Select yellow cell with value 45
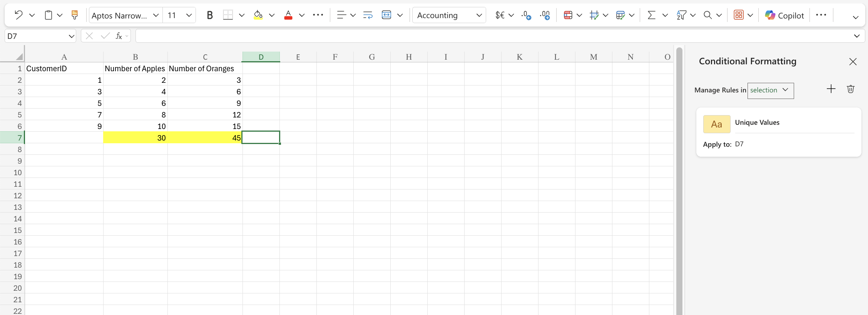The image size is (868, 315). 205,137
